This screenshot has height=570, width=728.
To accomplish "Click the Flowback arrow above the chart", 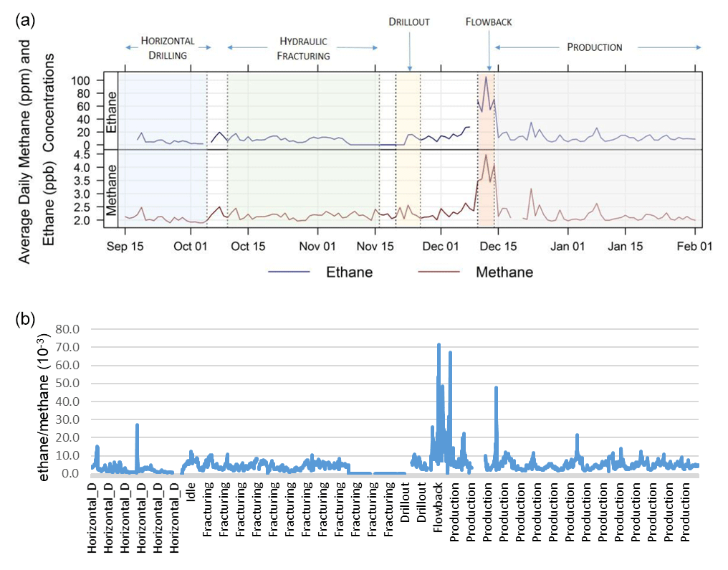I will (489, 52).
